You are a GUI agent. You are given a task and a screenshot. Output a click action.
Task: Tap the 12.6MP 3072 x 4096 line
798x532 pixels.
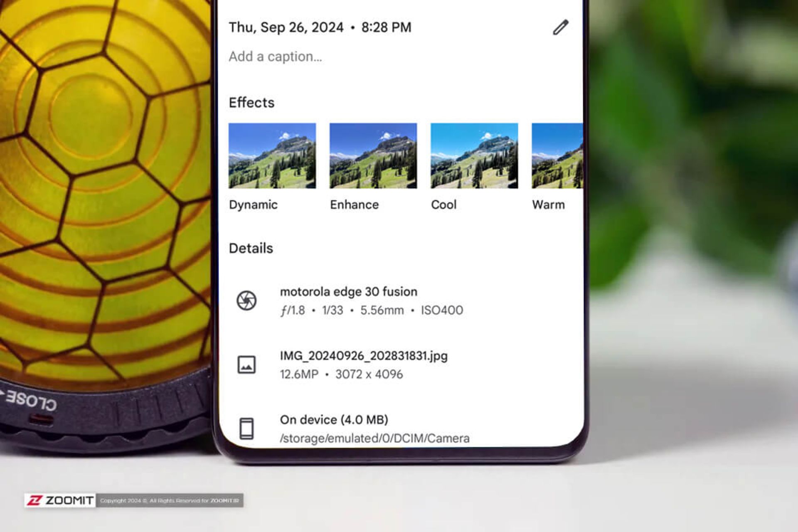tap(342, 374)
